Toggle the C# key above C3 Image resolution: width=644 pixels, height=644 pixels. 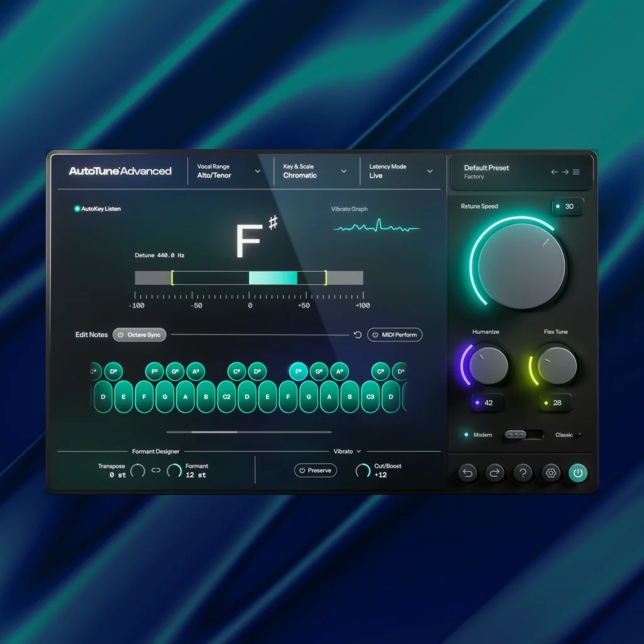click(x=380, y=371)
